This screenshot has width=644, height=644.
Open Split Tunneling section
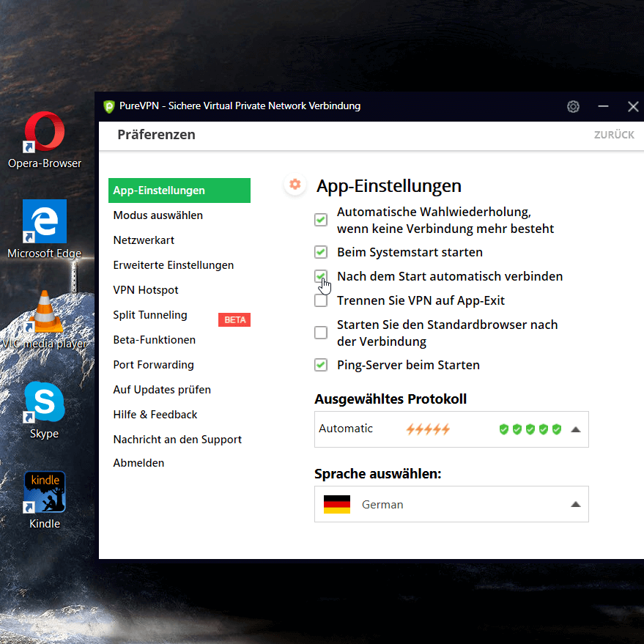pyautogui.click(x=150, y=315)
